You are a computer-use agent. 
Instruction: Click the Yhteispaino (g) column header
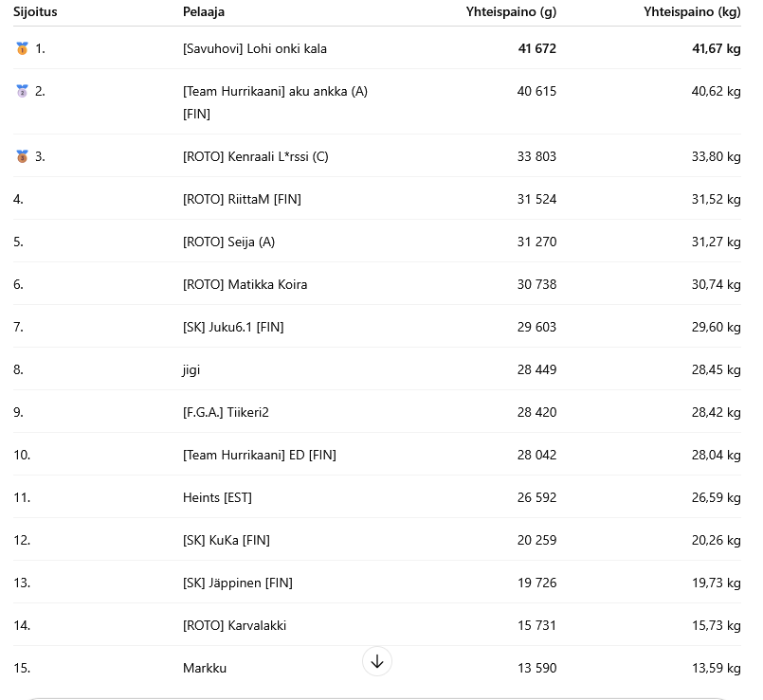tap(511, 11)
